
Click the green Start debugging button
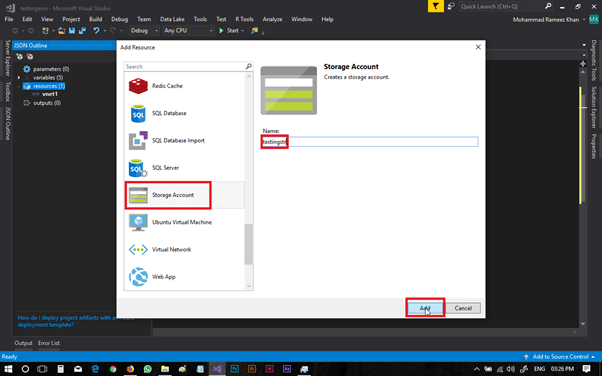[229, 31]
